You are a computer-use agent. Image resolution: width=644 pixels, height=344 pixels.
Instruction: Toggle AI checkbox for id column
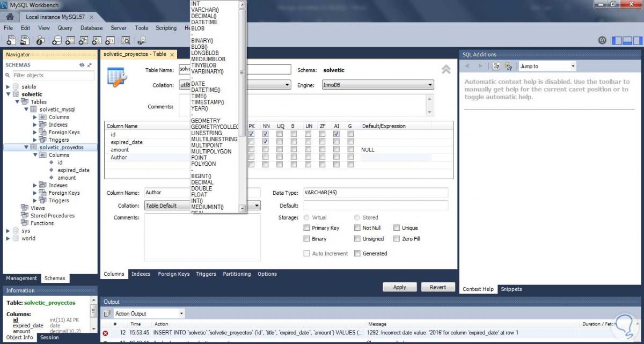click(x=336, y=134)
